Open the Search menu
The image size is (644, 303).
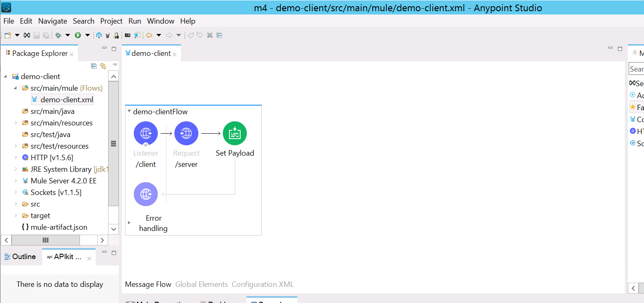pyautogui.click(x=84, y=21)
